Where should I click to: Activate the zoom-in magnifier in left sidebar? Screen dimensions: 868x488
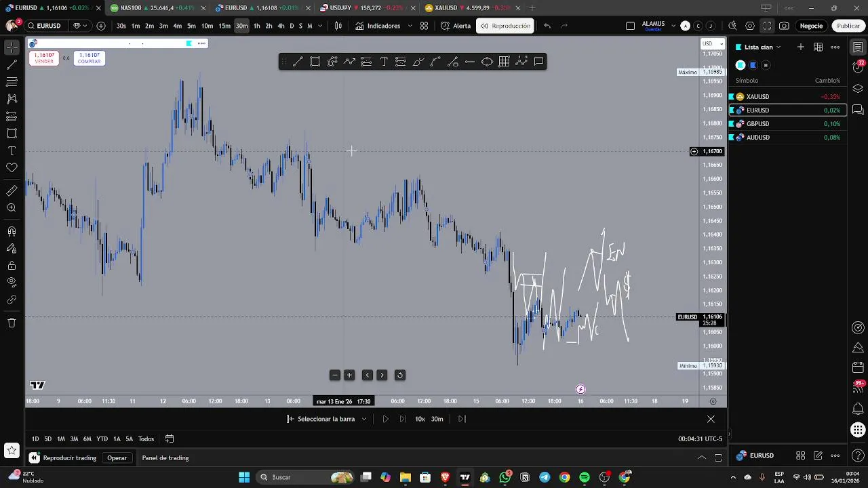click(12, 208)
